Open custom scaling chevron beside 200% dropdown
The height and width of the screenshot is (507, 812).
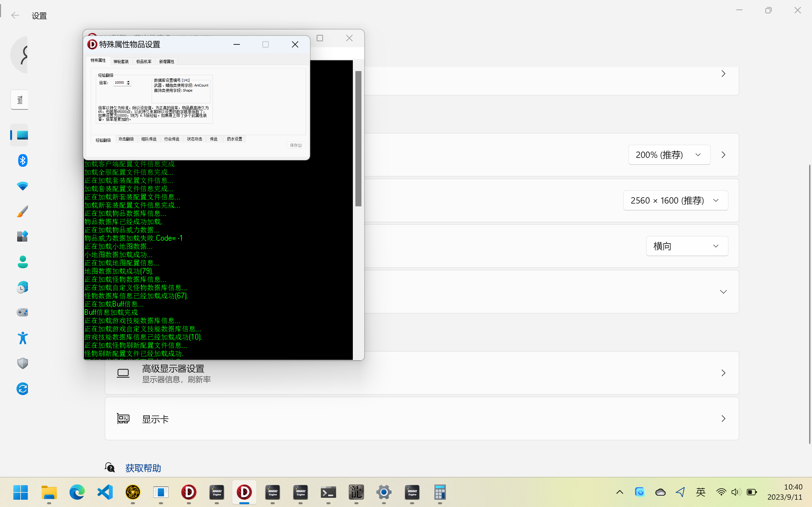723,155
